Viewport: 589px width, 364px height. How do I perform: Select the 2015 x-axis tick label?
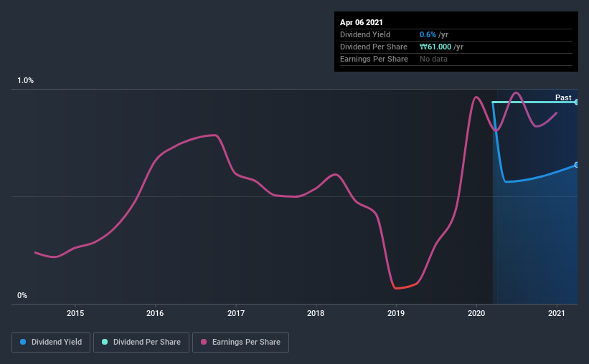(75, 313)
